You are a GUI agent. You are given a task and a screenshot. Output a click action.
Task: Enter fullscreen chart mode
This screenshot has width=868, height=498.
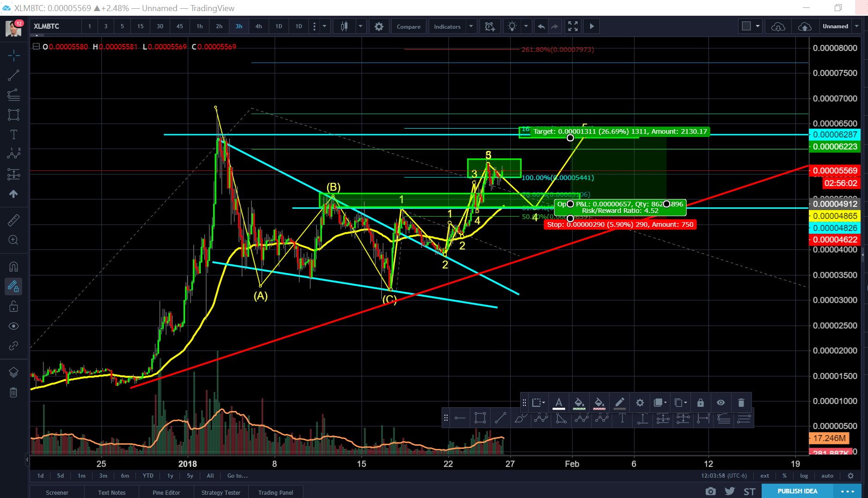573,26
